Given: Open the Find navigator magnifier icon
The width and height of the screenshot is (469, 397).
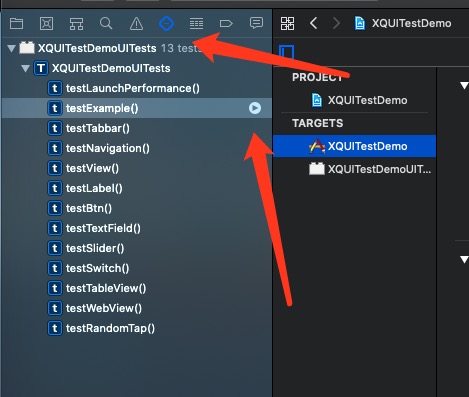Looking at the screenshot, I should click(106, 24).
